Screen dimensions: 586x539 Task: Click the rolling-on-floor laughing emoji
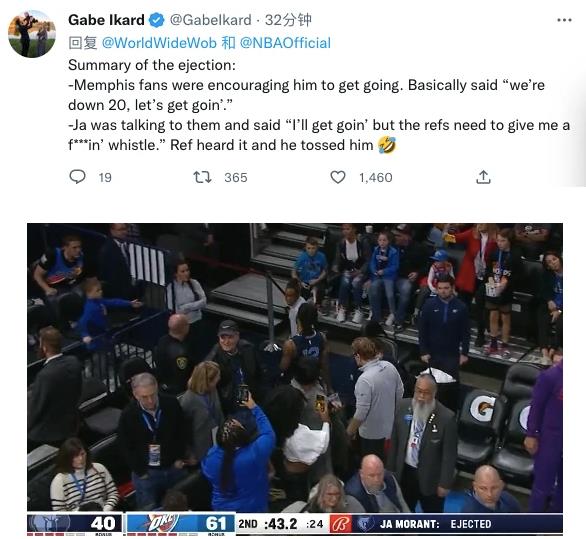click(x=387, y=145)
